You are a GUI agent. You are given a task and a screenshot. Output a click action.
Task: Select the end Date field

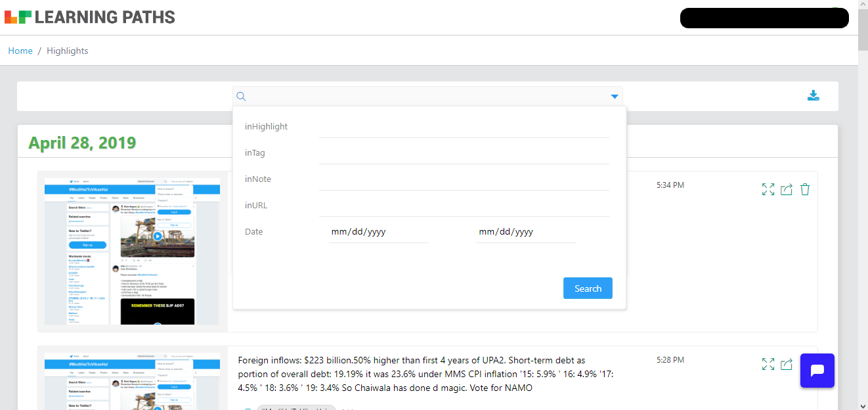[526, 232]
